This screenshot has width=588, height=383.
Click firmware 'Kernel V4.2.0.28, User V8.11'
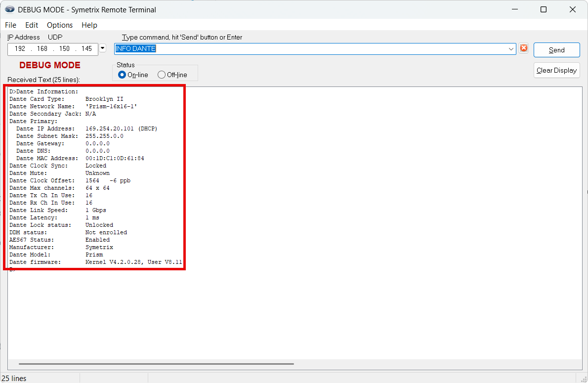coord(133,262)
